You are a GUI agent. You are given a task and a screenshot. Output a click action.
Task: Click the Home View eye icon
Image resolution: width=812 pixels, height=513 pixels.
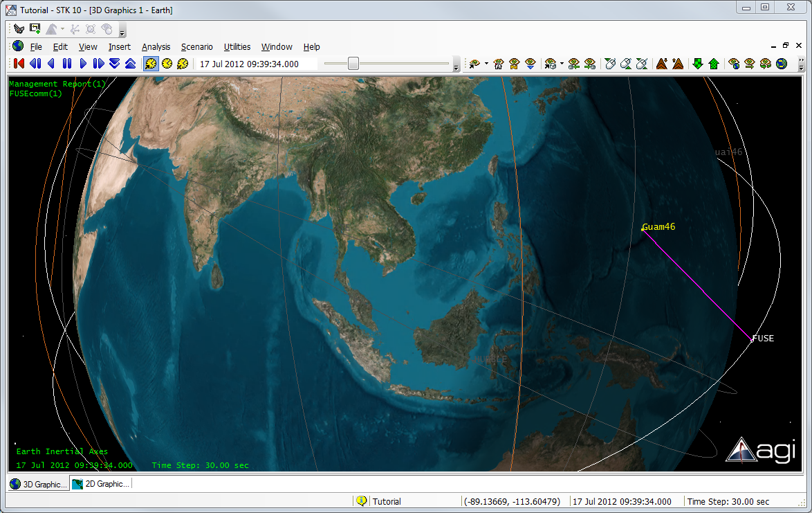pyautogui.click(x=498, y=64)
